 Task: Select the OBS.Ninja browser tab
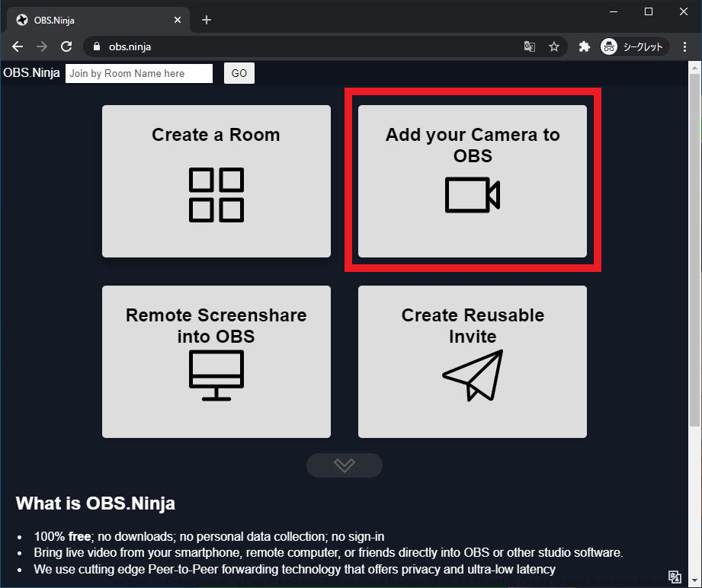click(x=91, y=20)
